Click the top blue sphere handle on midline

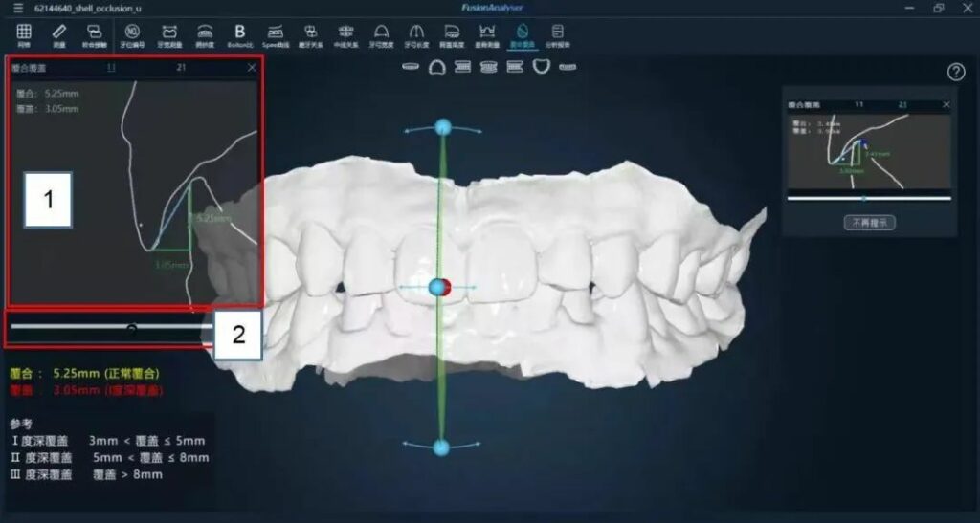tap(442, 127)
